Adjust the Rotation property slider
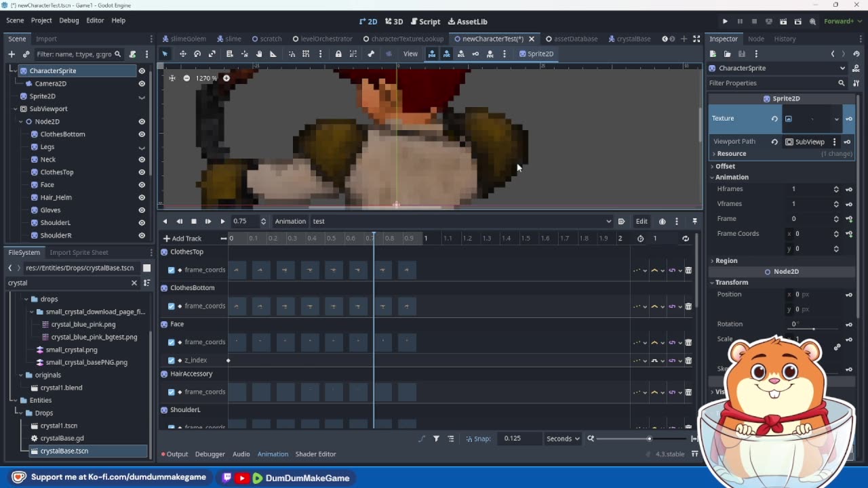Image resolution: width=868 pixels, height=488 pixels. click(x=813, y=329)
